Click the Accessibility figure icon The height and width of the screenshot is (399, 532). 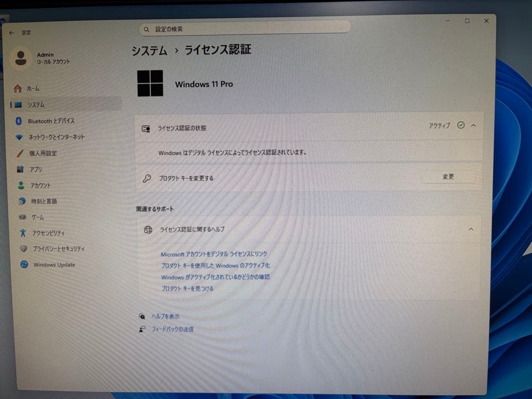point(23,233)
